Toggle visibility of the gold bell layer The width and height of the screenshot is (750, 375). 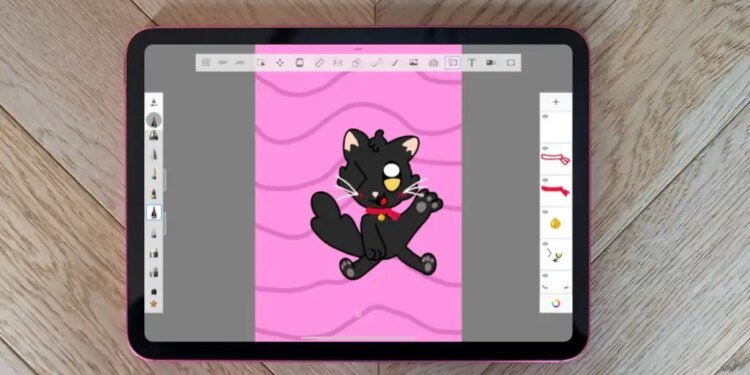[545, 212]
